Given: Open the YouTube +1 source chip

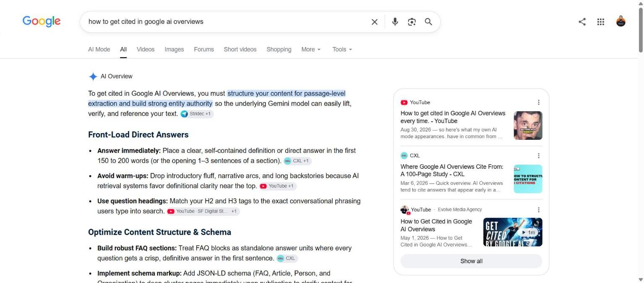Looking at the screenshot, I should (x=278, y=186).
